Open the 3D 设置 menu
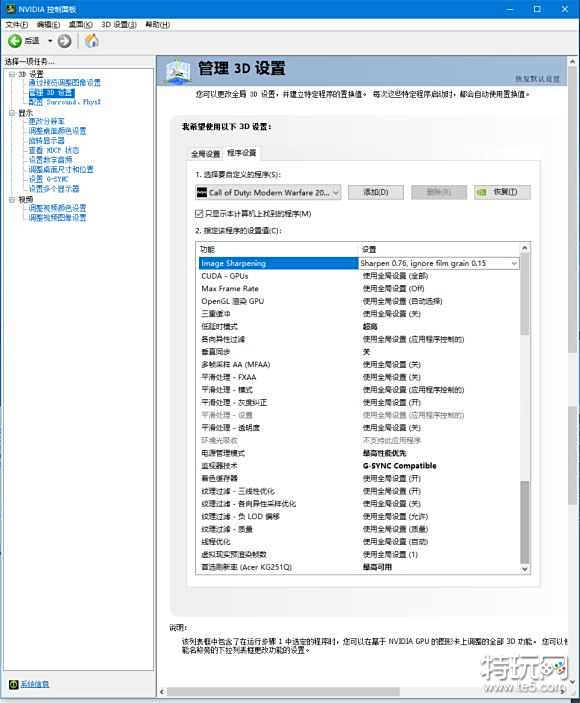The image size is (580, 703). click(119, 24)
